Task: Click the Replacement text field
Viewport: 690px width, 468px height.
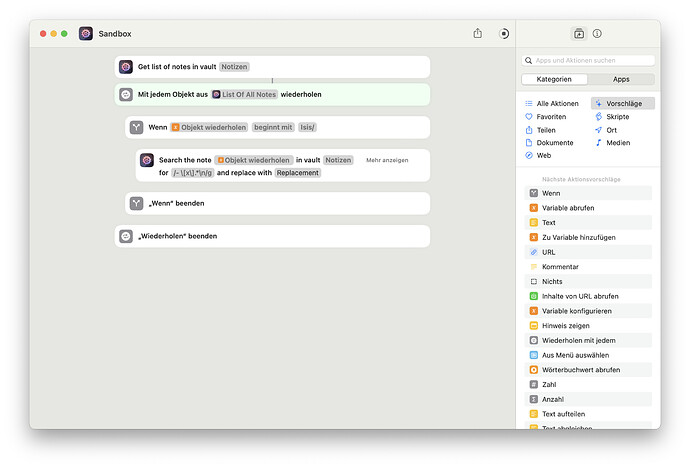Action: [297, 173]
